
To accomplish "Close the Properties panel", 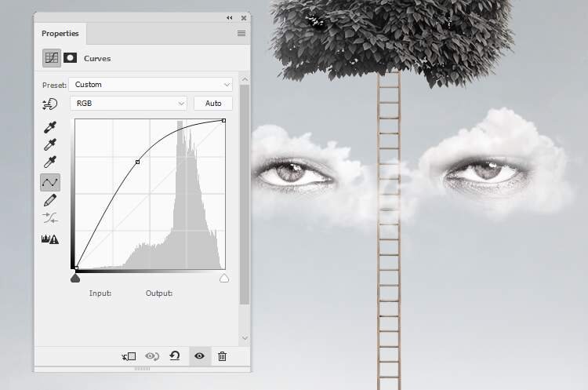I will [244, 17].
